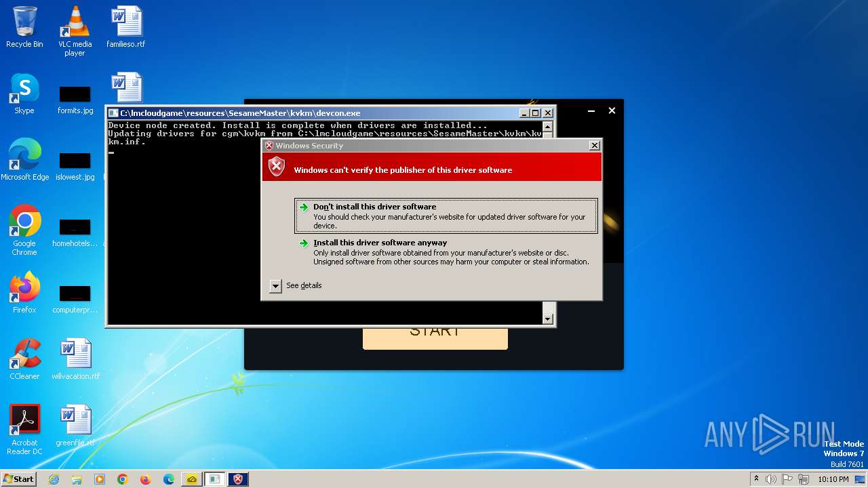Select computerpr file icon

(75, 299)
